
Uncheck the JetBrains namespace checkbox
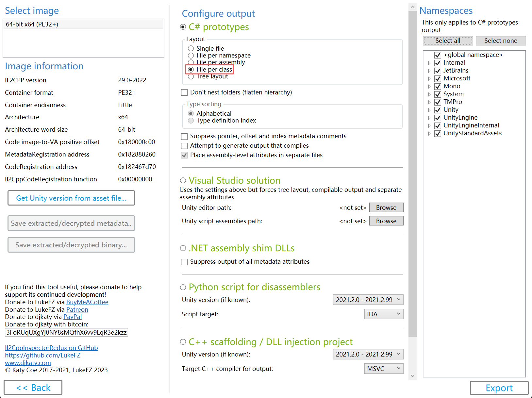[x=438, y=71]
